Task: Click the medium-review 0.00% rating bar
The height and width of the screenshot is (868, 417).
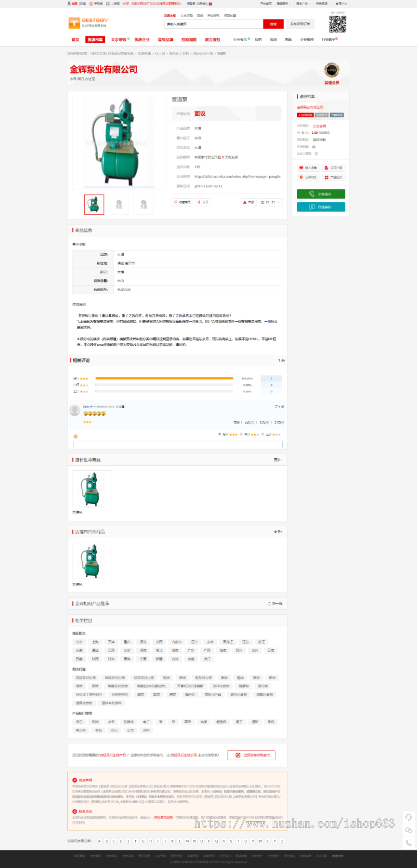Action: click(164, 385)
